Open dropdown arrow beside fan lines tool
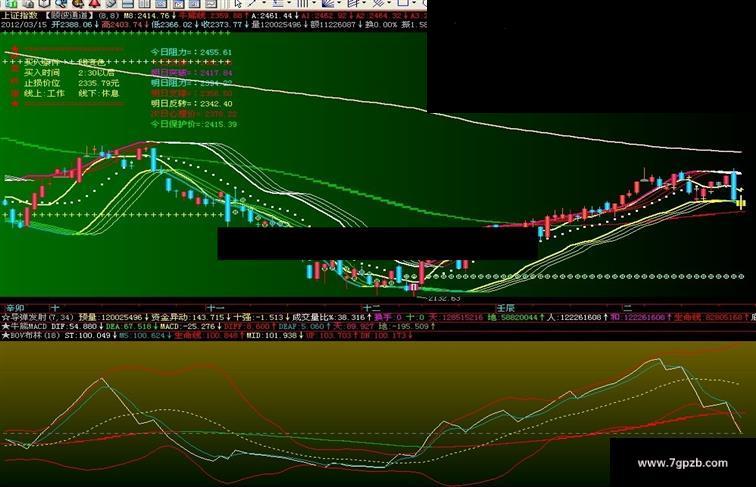756x487 pixels. coord(340,3)
